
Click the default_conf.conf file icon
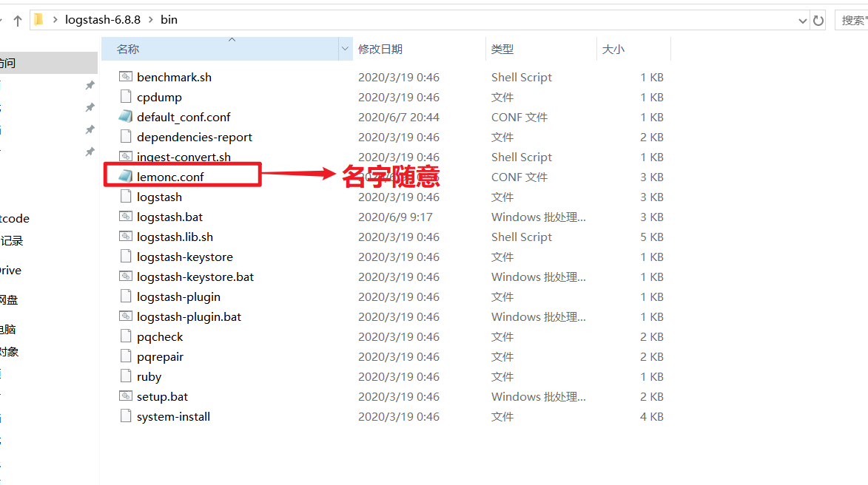(x=126, y=117)
